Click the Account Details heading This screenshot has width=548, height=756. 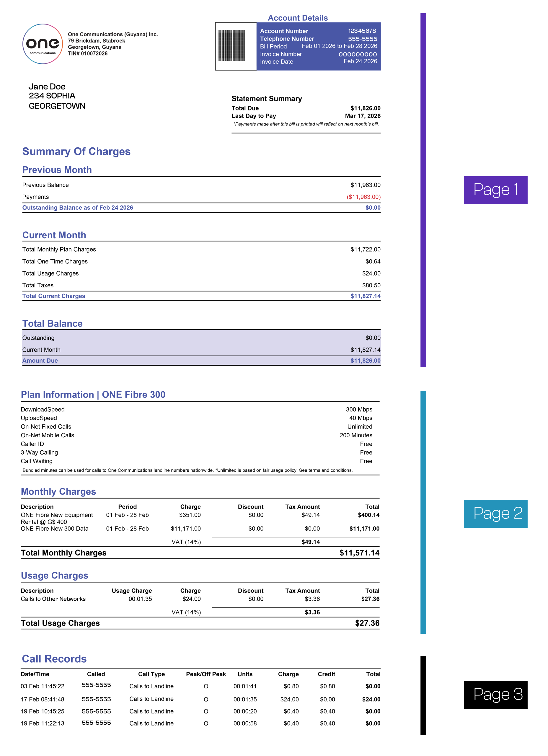pyautogui.click(x=297, y=18)
